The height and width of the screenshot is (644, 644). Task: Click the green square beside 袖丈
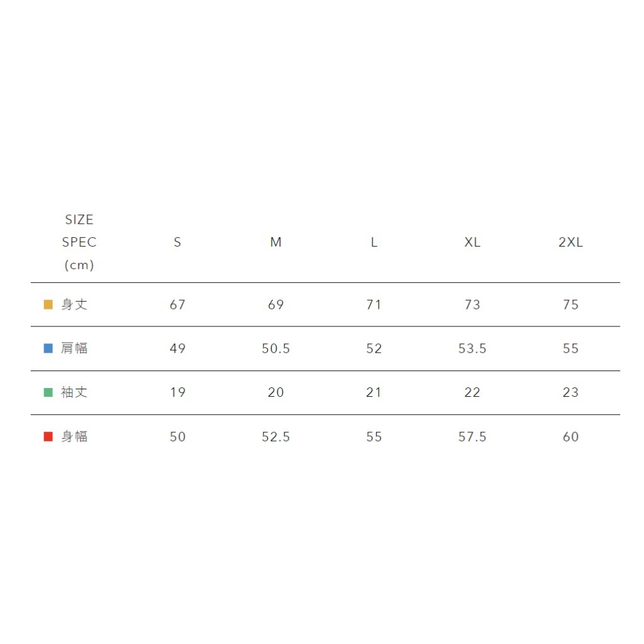(x=48, y=392)
